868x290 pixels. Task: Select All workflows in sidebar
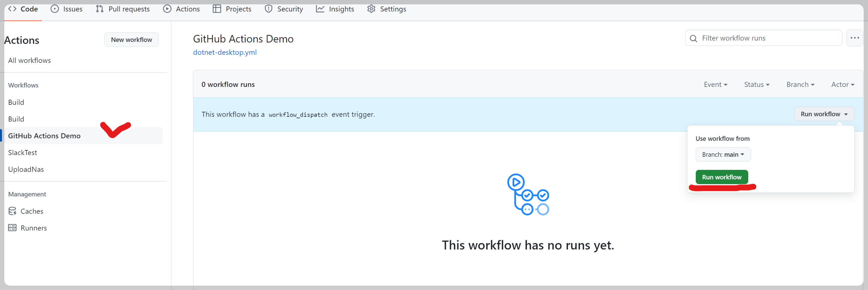point(29,60)
